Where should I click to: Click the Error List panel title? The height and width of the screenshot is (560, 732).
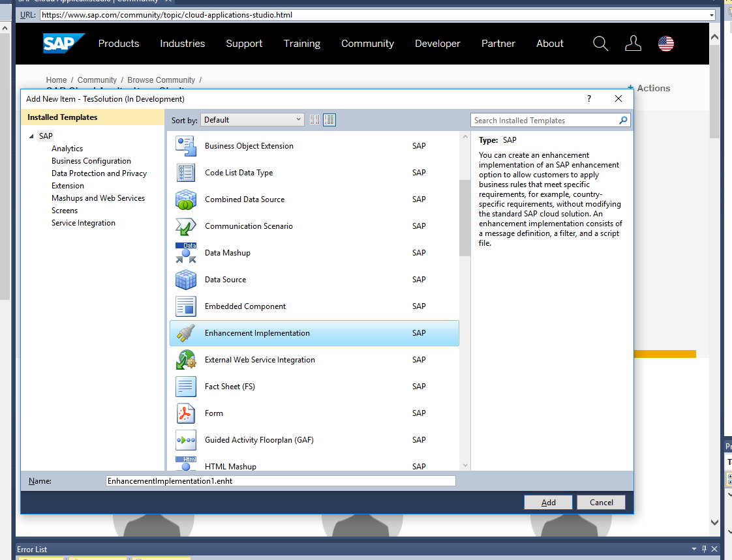pyautogui.click(x=32, y=550)
